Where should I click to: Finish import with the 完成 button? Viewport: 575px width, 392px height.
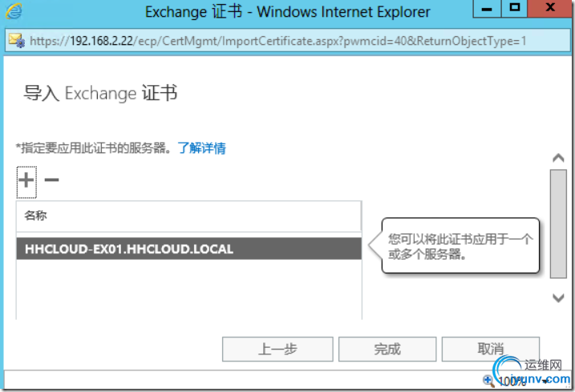click(387, 349)
